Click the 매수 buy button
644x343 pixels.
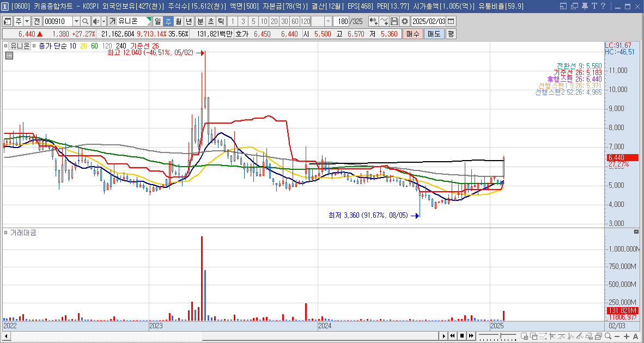click(413, 34)
